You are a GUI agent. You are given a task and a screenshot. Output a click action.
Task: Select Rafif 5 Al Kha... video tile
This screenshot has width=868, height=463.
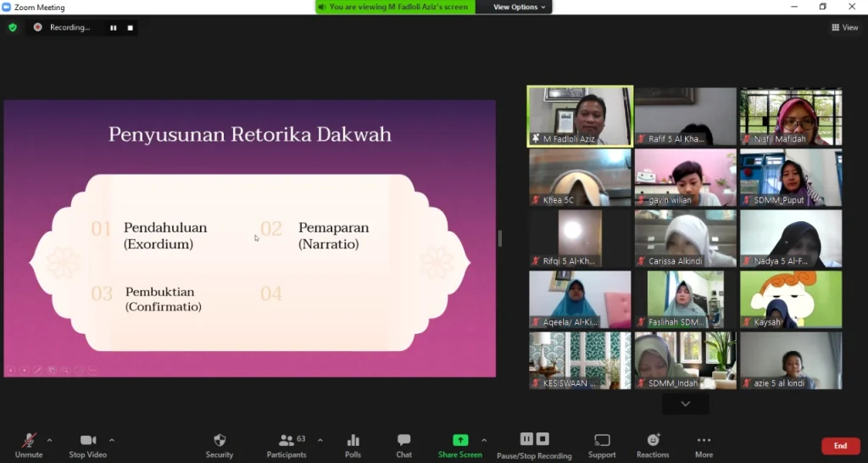[685, 116]
